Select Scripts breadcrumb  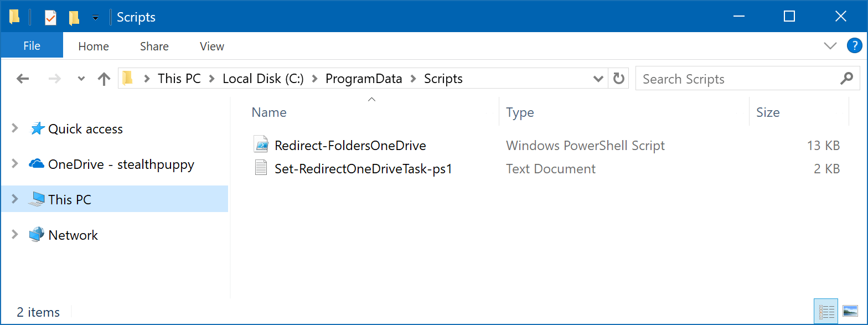coord(443,79)
